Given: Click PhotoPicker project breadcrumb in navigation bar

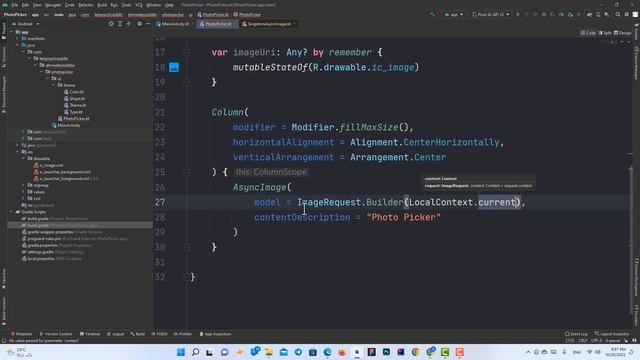Looking at the screenshot, I should coord(15,14).
